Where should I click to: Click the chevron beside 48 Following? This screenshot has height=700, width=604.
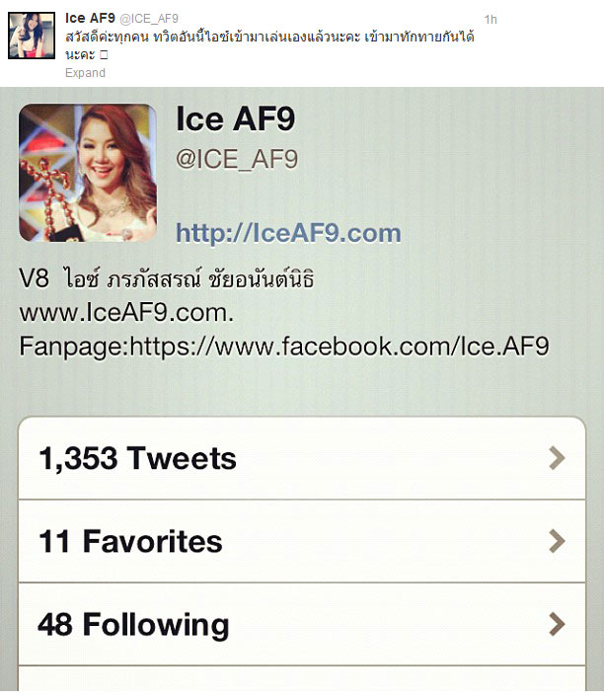pos(557,624)
